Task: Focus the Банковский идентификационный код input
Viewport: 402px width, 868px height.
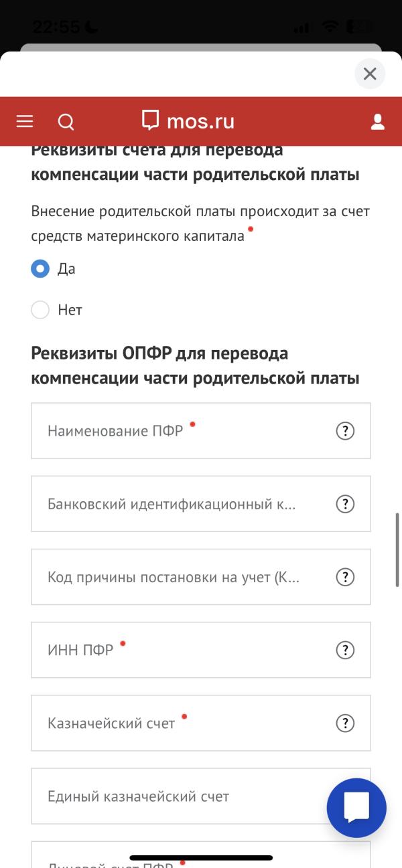Action: [201, 504]
